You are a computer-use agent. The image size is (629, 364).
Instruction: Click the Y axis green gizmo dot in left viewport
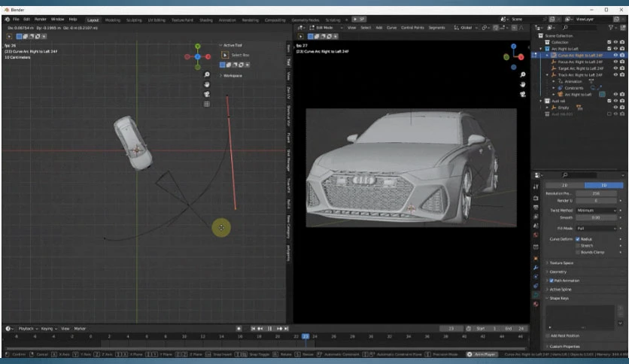point(197,47)
